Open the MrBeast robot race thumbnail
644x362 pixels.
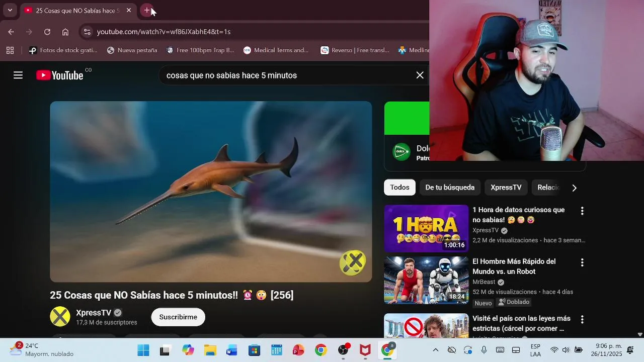pos(426,280)
